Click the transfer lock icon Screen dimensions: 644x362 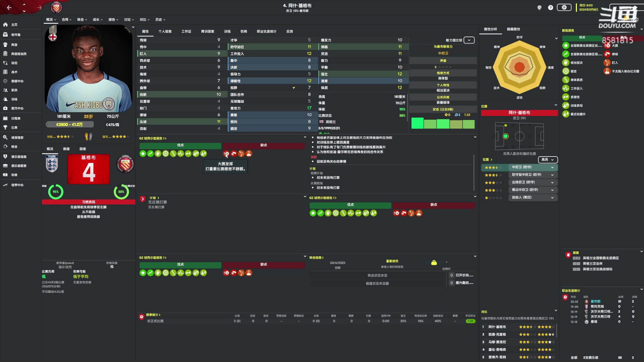[x=434, y=262]
